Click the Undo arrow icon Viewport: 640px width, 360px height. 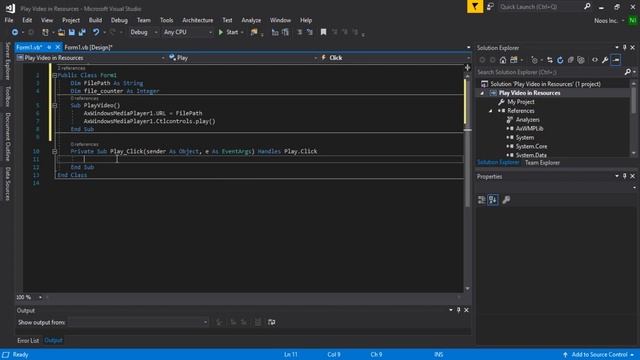point(96,32)
